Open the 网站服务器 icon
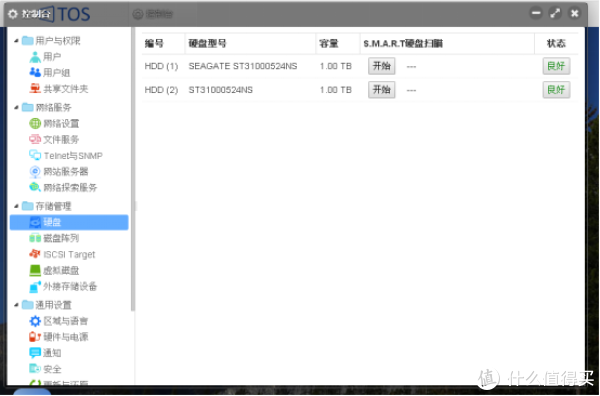 35,171
